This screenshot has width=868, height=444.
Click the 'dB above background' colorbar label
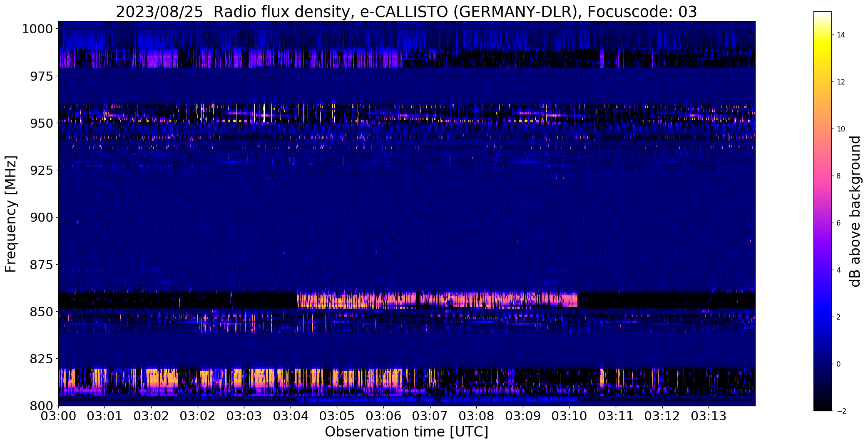click(855, 211)
